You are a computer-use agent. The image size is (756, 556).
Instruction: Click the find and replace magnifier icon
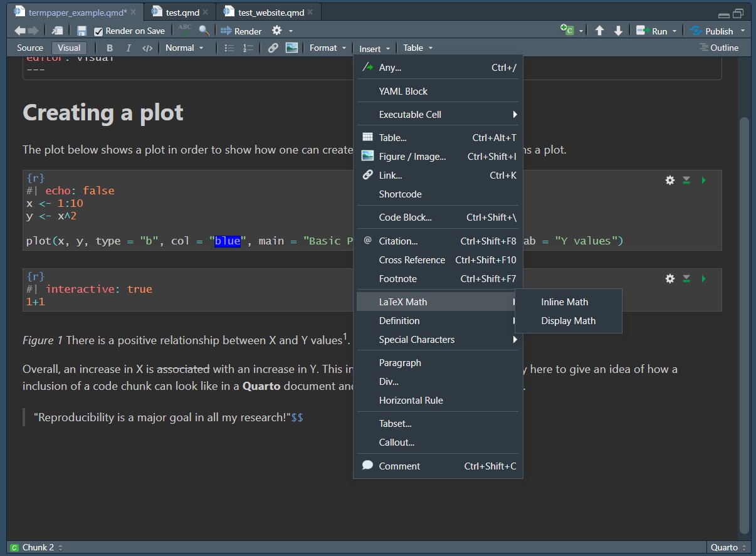click(x=204, y=30)
